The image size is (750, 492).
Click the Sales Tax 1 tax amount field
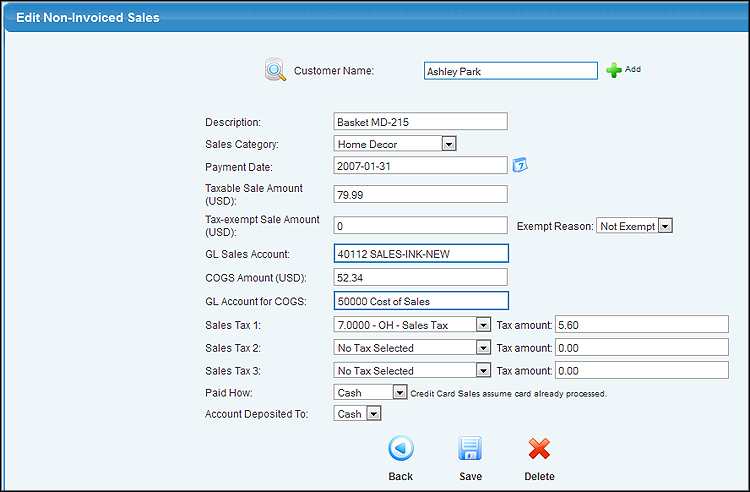point(641,324)
